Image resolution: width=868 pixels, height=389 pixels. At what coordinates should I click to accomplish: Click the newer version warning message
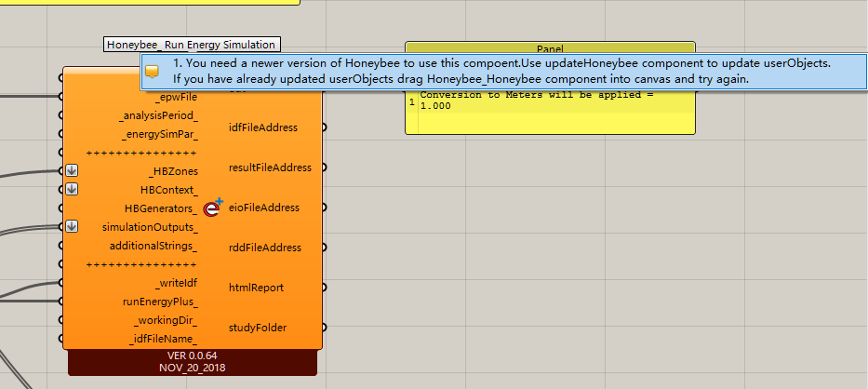coord(502,71)
